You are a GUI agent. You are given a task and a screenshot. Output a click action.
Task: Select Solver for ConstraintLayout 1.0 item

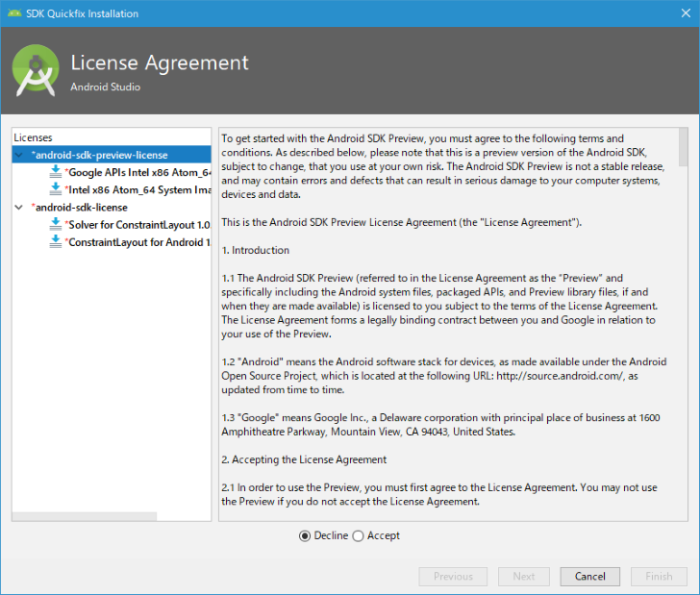(137, 225)
